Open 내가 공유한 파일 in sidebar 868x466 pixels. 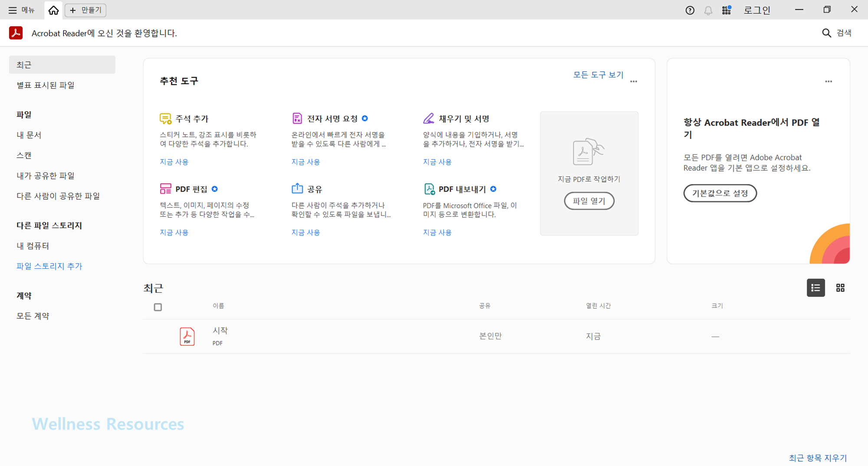point(46,176)
